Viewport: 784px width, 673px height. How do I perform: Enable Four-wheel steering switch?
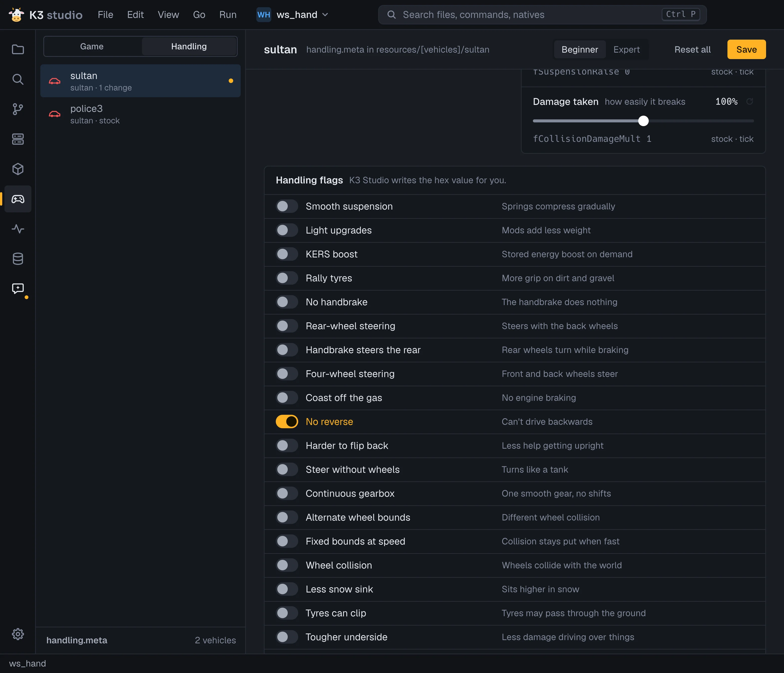pos(287,374)
